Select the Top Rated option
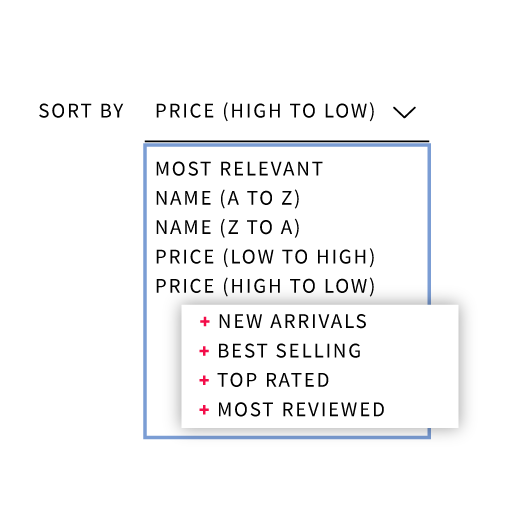 coord(273,380)
